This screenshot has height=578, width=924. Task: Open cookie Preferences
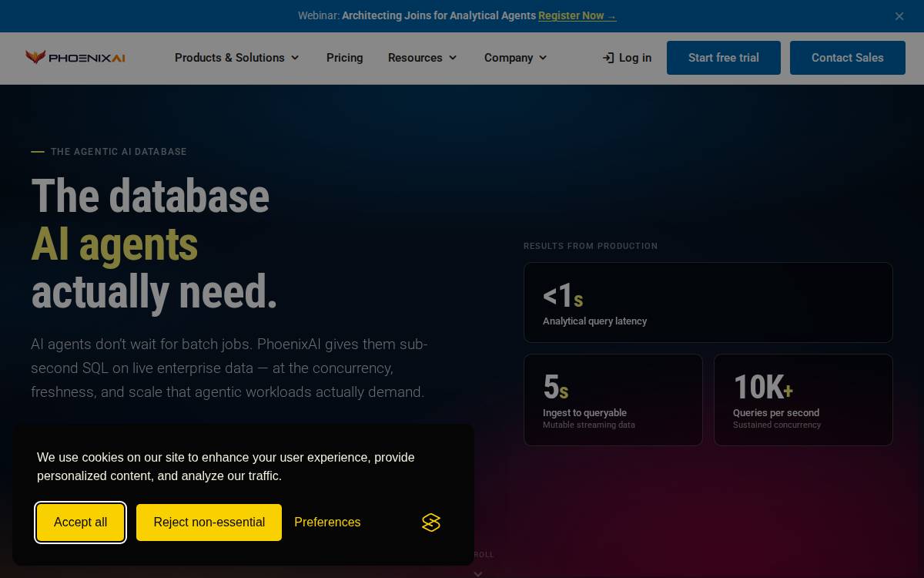click(327, 523)
